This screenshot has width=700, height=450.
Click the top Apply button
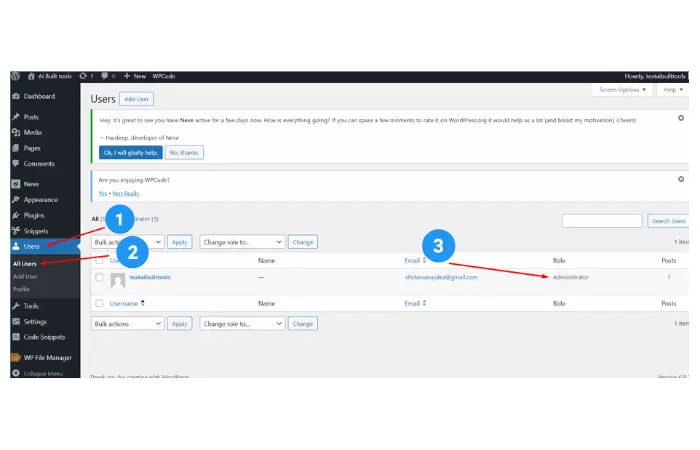click(179, 242)
